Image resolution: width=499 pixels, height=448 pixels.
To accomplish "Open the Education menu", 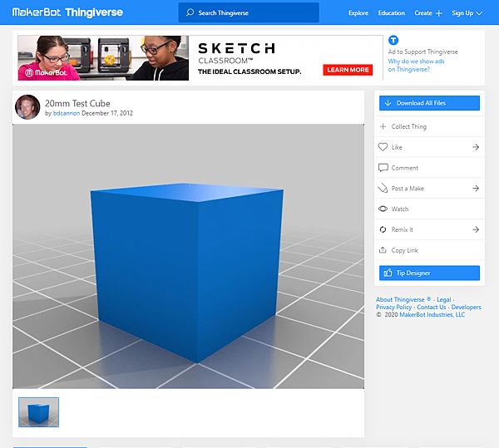I will pyautogui.click(x=392, y=13).
